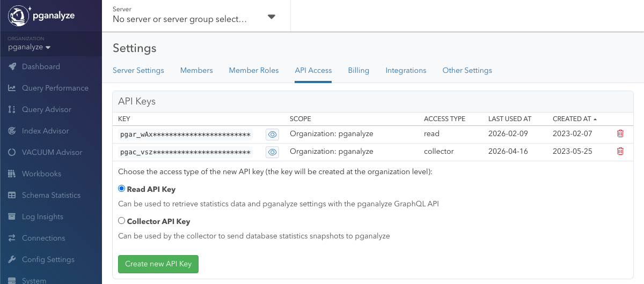Switch to the Billing tab
The image size is (644, 284).
tap(358, 70)
